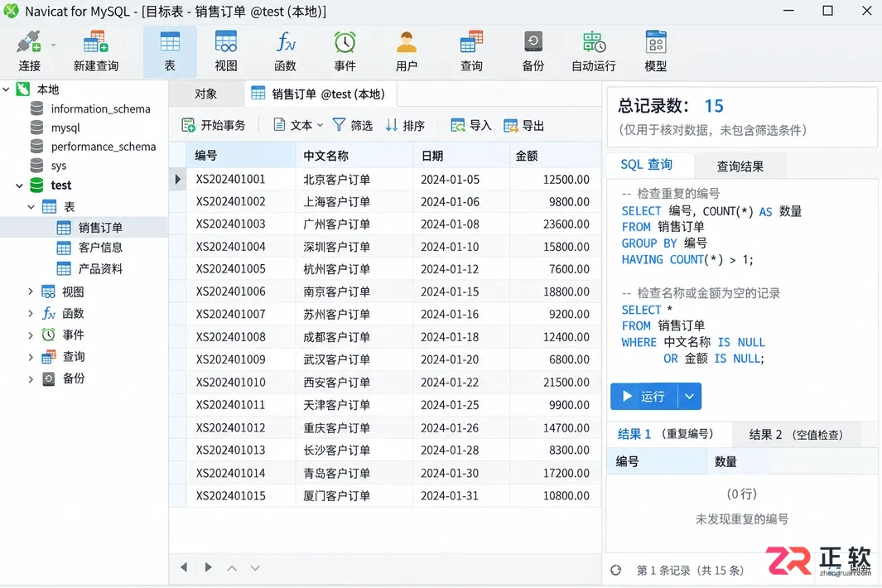The height and width of the screenshot is (588, 882).
Task: Go to previous record with left arrow
Action: click(184, 567)
